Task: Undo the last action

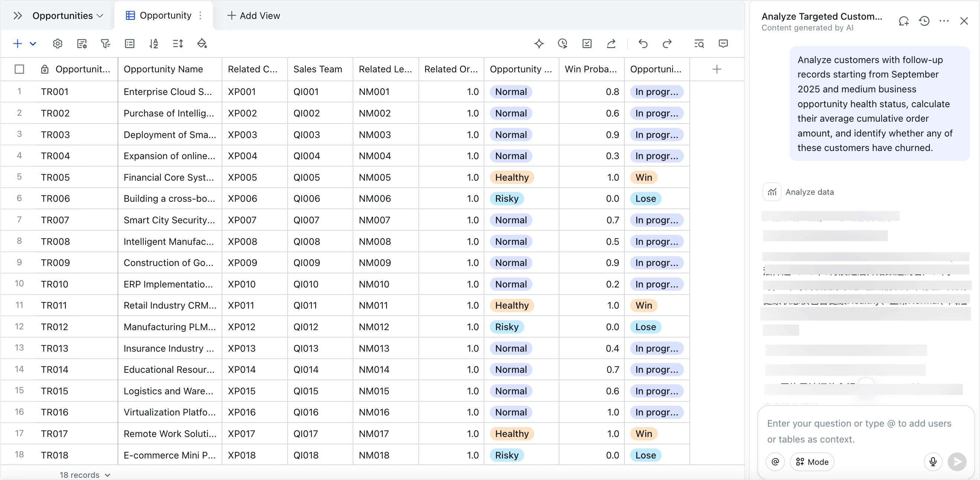Action: click(643, 44)
